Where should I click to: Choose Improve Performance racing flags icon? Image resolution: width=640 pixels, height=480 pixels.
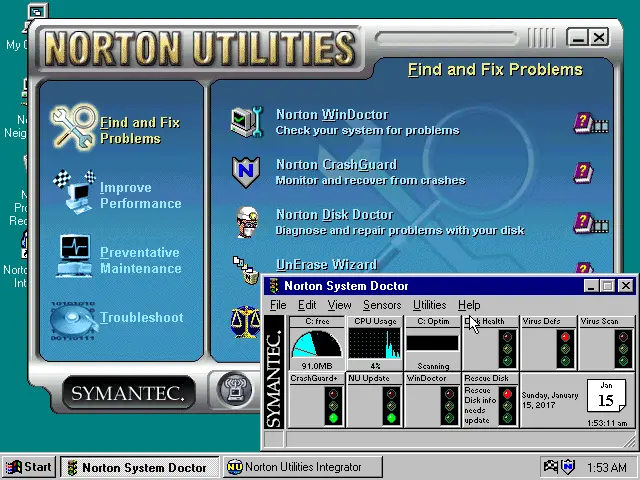[x=75, y=191]
